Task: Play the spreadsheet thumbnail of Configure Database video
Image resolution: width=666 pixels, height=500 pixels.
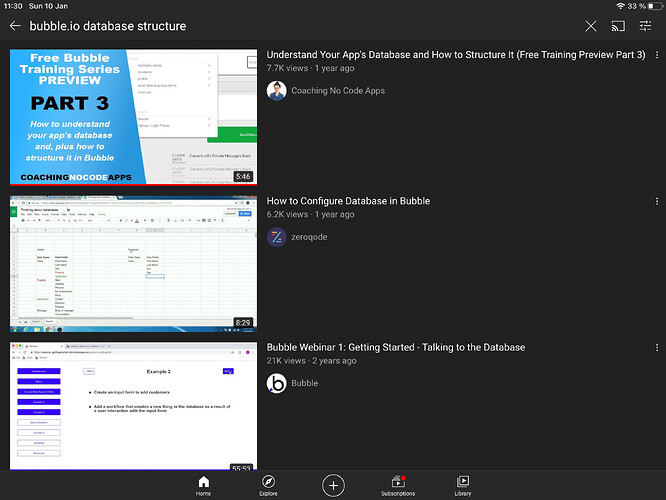Action: coord(133,264)
